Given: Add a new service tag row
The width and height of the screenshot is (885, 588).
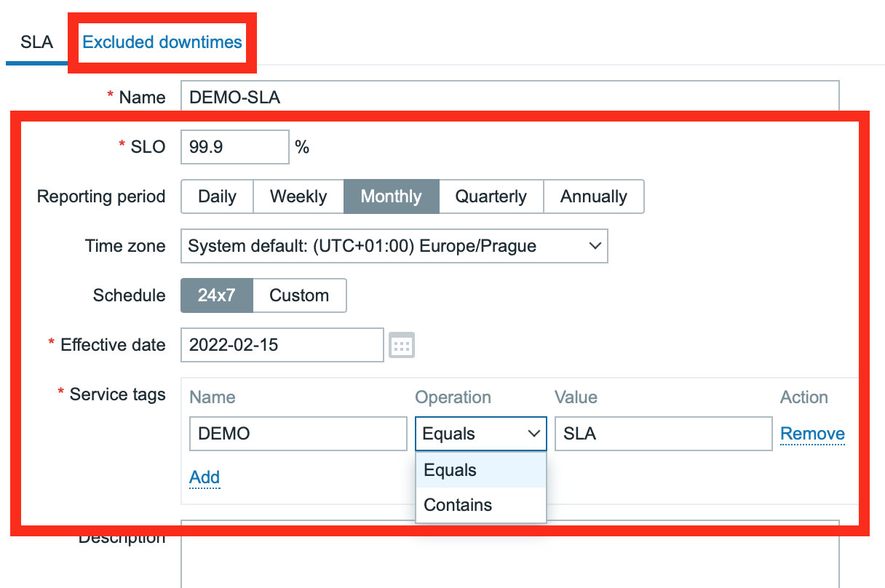Looking at the screenshot, I should [x=205, y=477].
